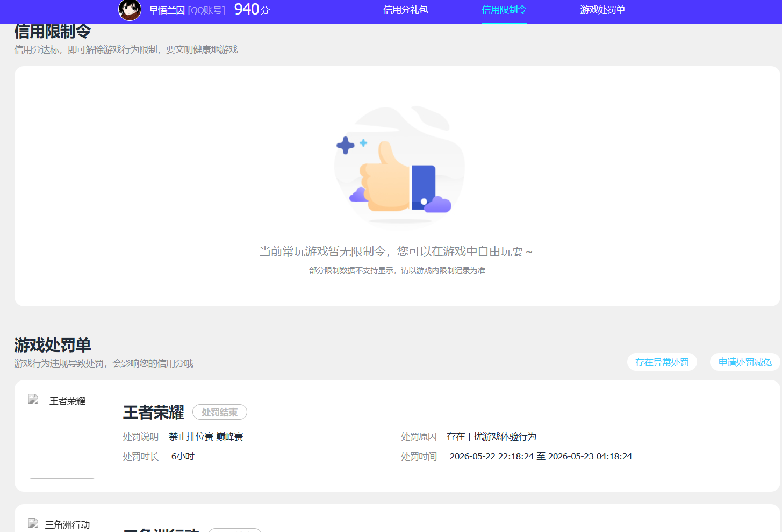Select the 王者荣耀 game cover thumbnail
This screenshot has height=532, width=782.
coord(62,436)
